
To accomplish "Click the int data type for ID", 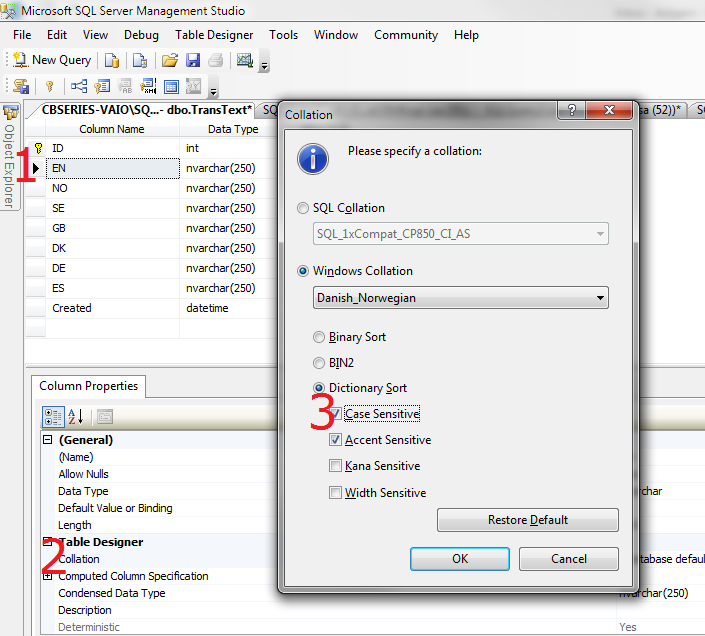I will pyautogui.click(x=229, y=148).
